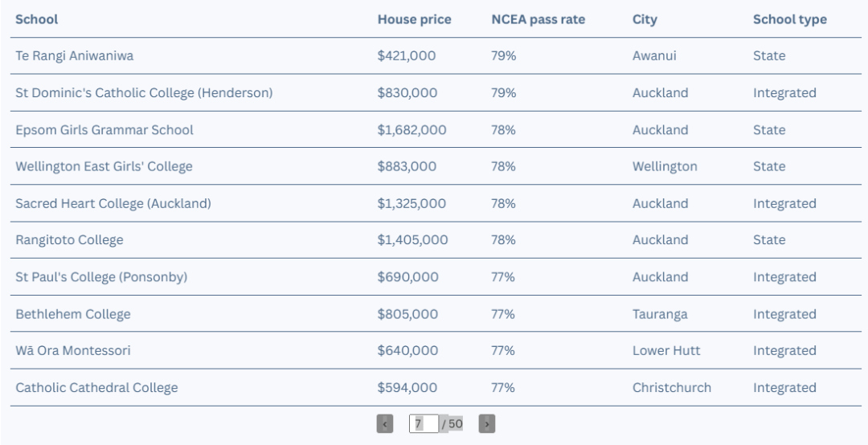This screenshot has height=445, width=868.
Task: Click the Christchurch city cell
Action: (671, 387)
